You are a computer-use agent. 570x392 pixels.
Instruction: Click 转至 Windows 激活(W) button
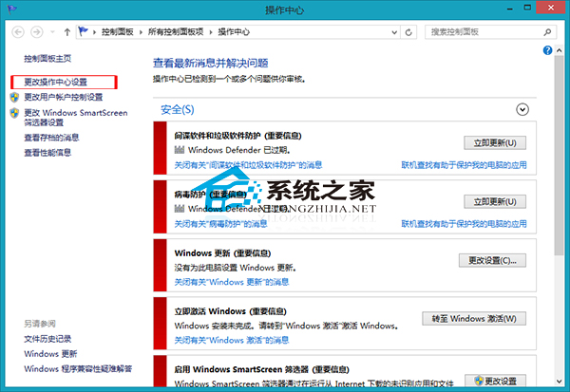pyautogui.click(x=474, y=319)
